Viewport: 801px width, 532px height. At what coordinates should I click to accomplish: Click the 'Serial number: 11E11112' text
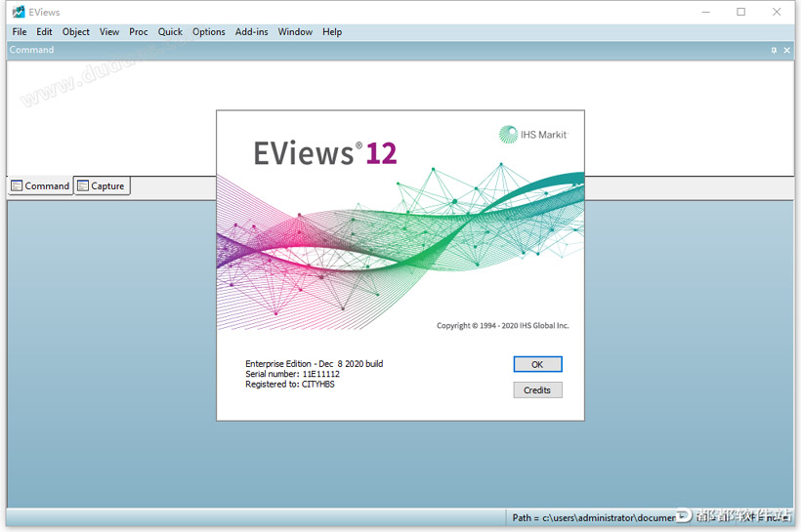pos(292,374)
